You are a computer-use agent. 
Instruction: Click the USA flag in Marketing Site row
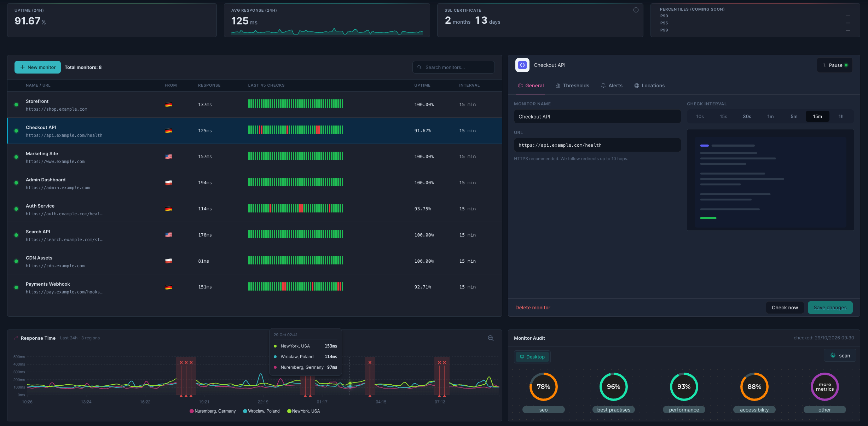(169, 157)
